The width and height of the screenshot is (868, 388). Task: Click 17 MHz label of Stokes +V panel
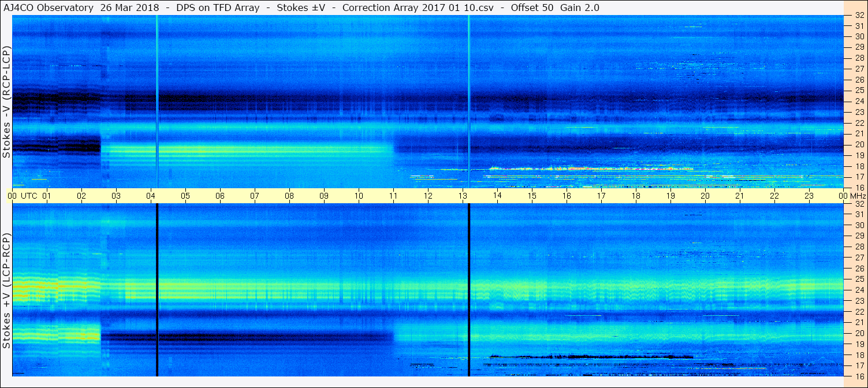pyautogui.click(x=859, y=365)
